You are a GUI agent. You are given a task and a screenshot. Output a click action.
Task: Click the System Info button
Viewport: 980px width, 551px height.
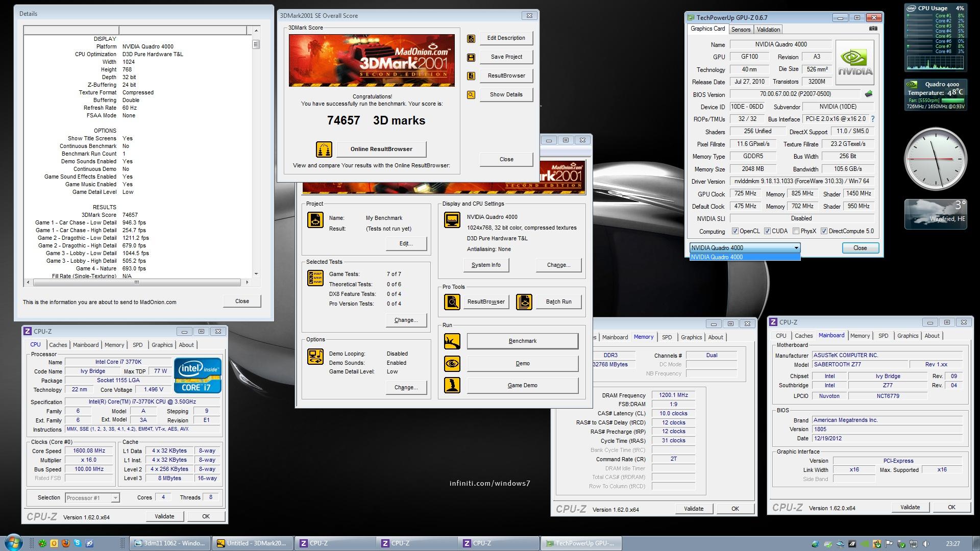point(486,265)
